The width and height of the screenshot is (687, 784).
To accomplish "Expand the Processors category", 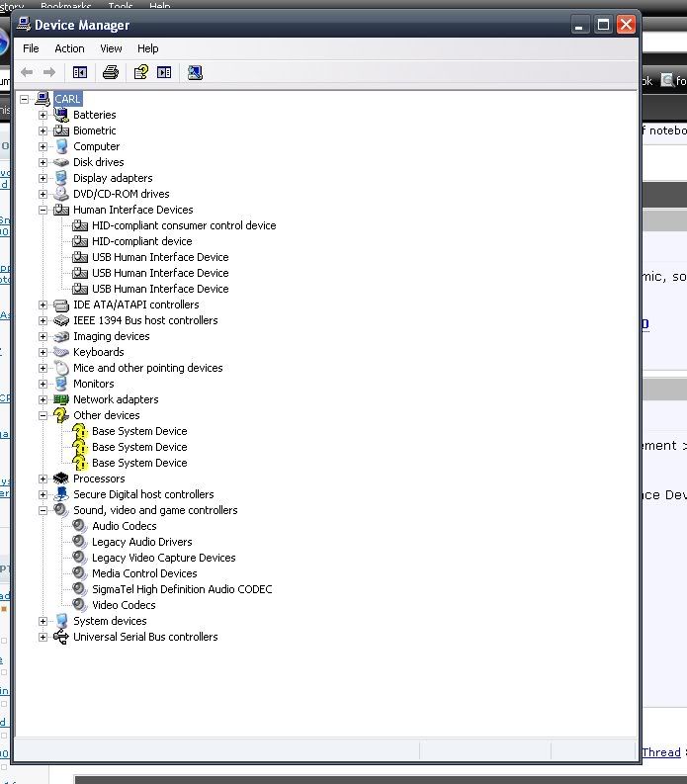I will point(43,479).
